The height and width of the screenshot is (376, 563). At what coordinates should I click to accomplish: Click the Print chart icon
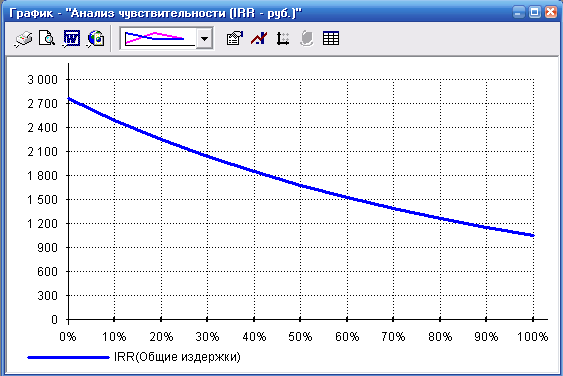coord(24,38)
